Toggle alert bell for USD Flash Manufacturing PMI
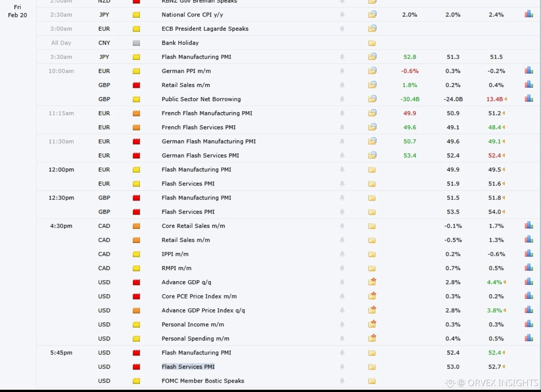The image size is (541, 392). coord(342,353)
